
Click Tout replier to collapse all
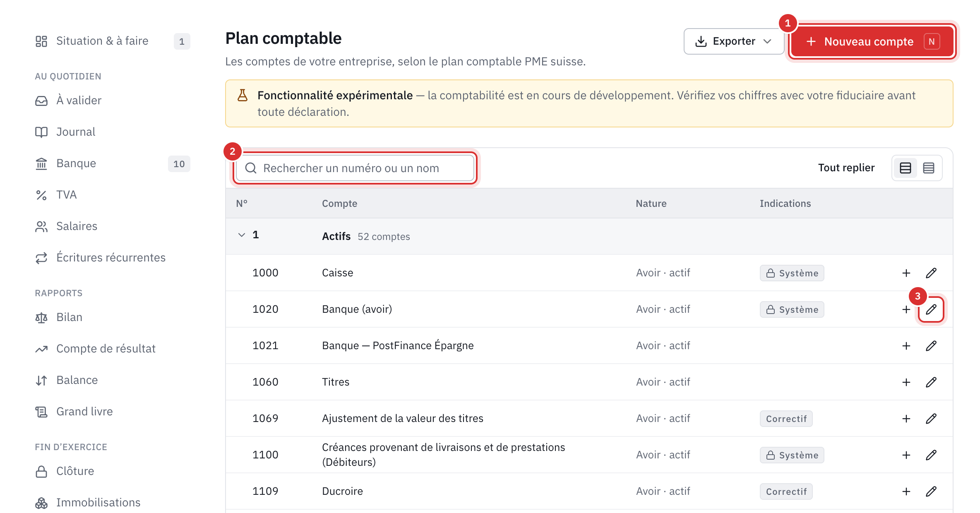[x=846, y=168]
